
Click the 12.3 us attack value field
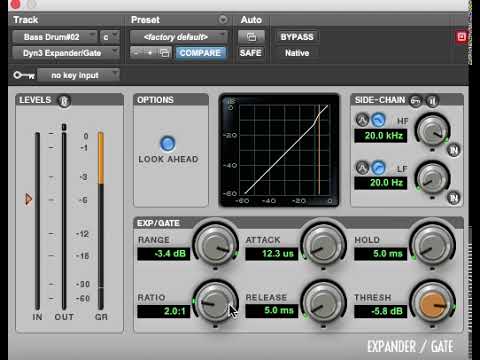point(272,254)
